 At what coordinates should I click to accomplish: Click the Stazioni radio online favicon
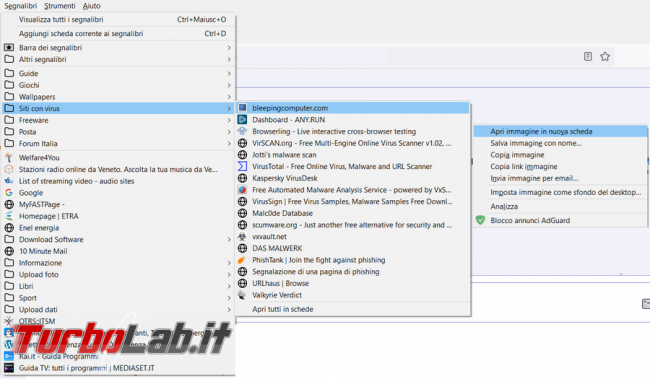click(9, 169)
